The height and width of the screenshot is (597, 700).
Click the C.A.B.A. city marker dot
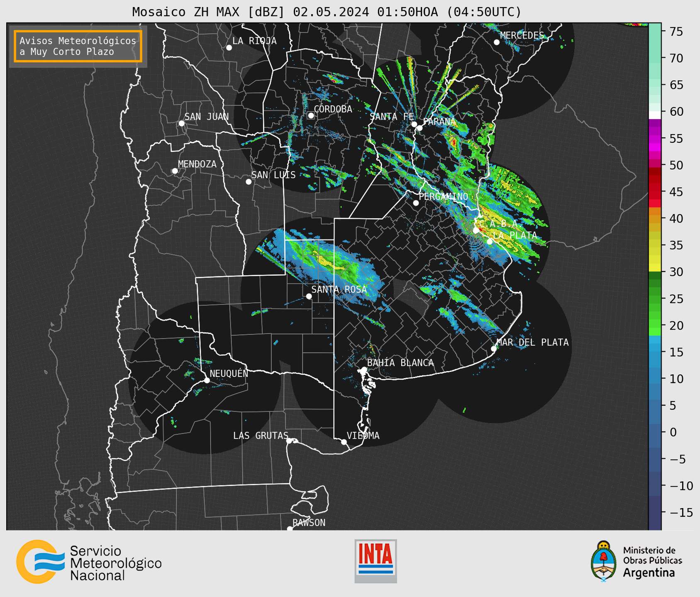(476, 230)
